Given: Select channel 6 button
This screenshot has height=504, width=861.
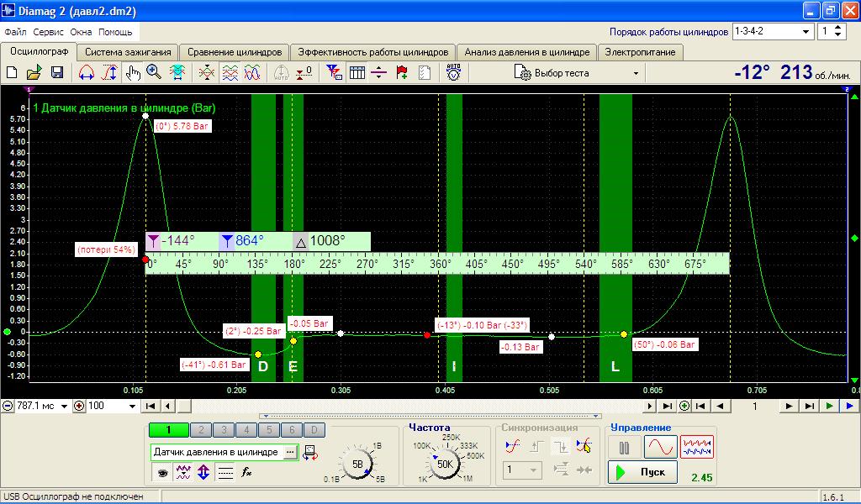Looking at the screenshot, I should (x=292, y=430).
